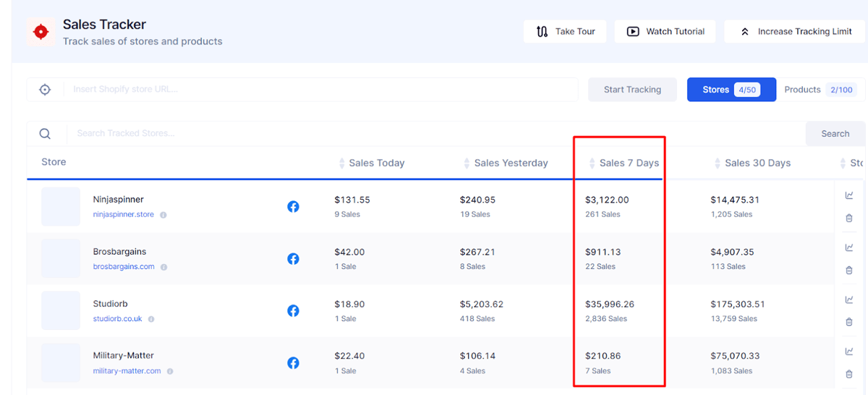Select the Brosbargains store name
This screenshot has width=868, height=395.
(120, 252)
